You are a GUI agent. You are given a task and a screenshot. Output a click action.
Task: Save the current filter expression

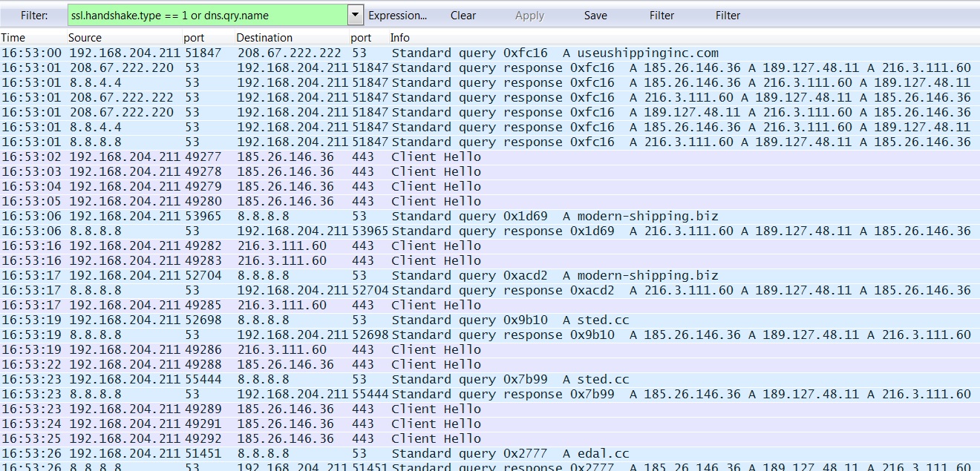pos(595,16)
